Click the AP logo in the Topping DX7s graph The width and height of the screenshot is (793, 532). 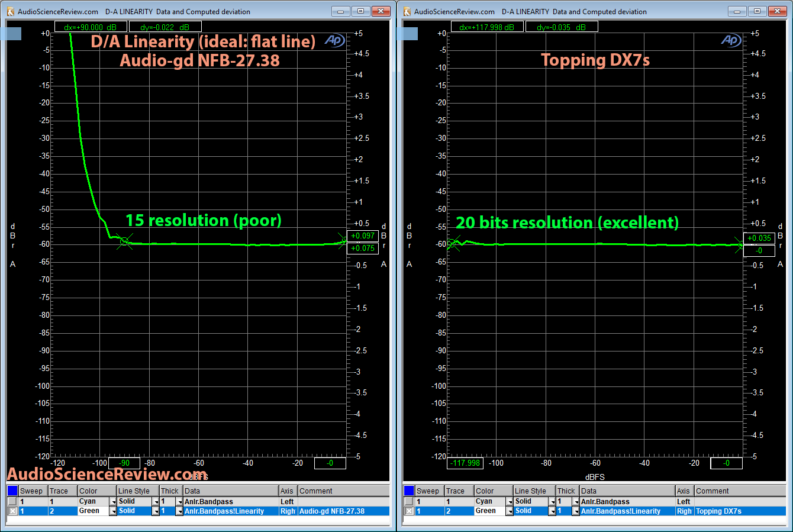click(731, 40)
